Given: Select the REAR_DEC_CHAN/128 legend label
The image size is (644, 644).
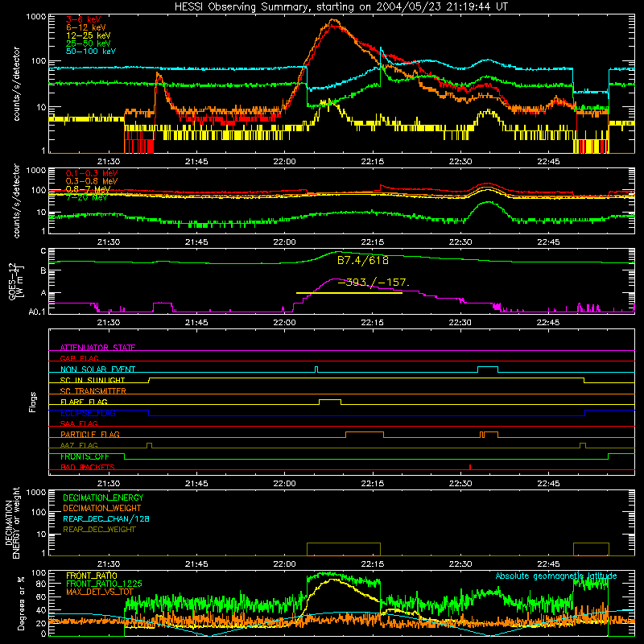Looking at the screenshot, I should point(106,519).
